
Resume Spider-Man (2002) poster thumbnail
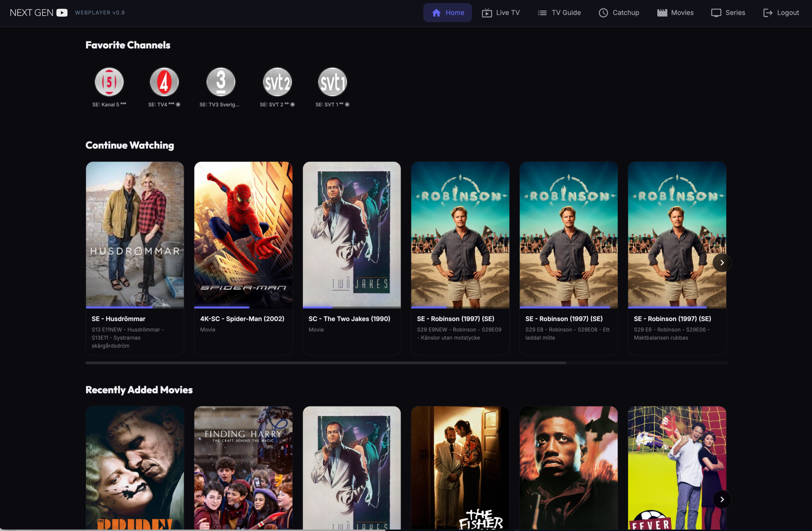[x=243, y=234]
